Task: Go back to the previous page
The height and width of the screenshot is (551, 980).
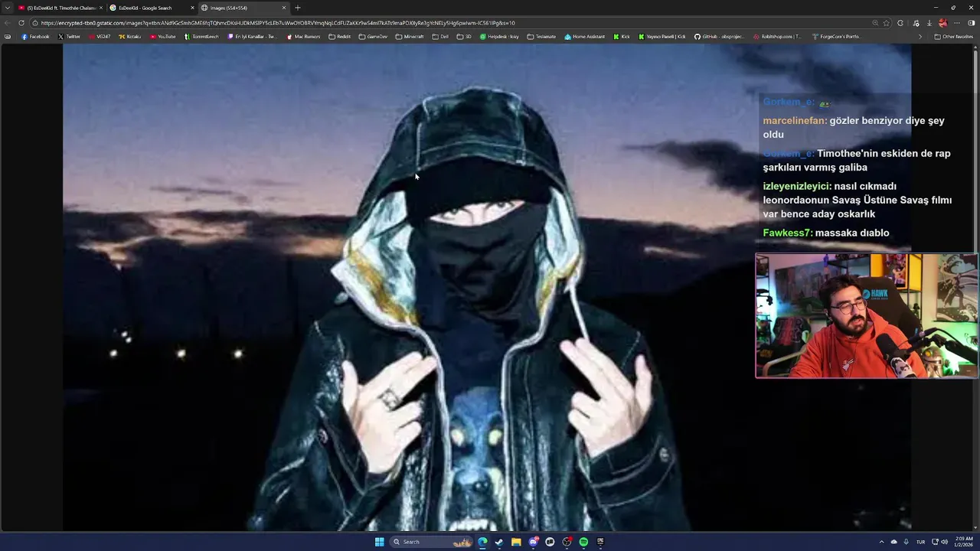Action: (x=8, y=23)
